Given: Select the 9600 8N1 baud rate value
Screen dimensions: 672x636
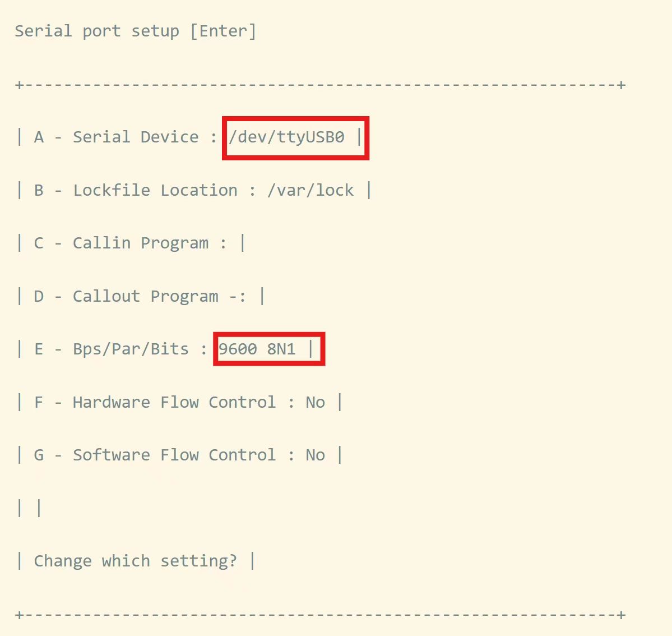Looking at the screenshot, I should pos(257,349).
